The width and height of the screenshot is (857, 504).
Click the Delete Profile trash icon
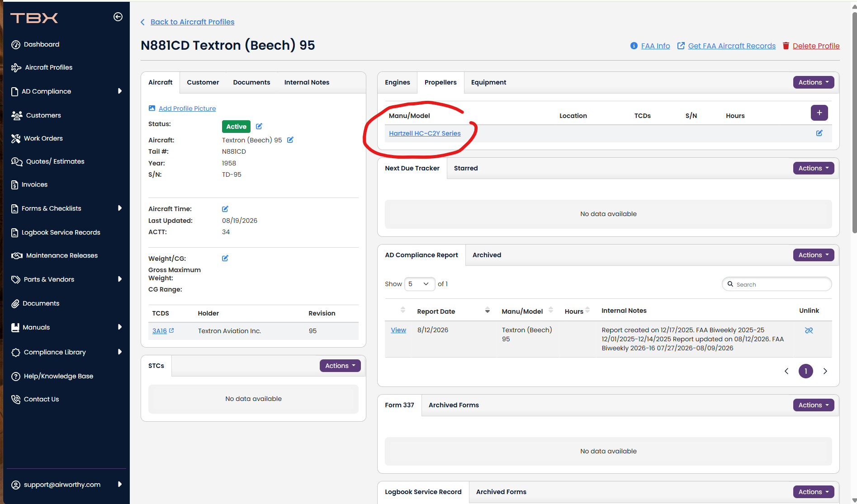(786, 46)
